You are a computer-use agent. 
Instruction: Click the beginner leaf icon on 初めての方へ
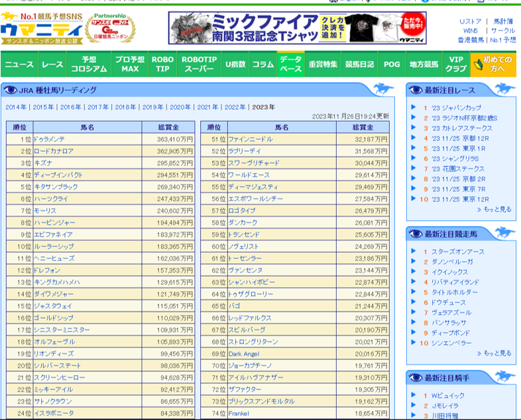(x=476, y=64)
